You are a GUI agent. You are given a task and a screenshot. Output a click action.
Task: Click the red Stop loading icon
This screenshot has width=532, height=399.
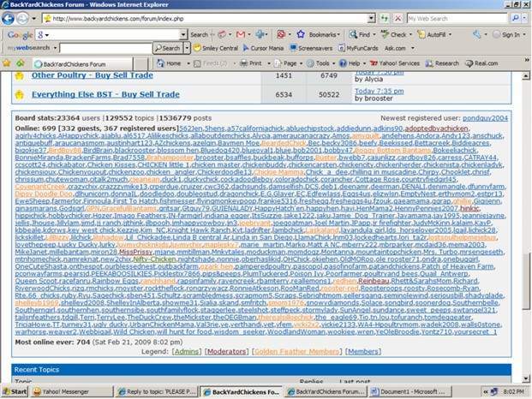pyautogui.click(x=398, y=18)
